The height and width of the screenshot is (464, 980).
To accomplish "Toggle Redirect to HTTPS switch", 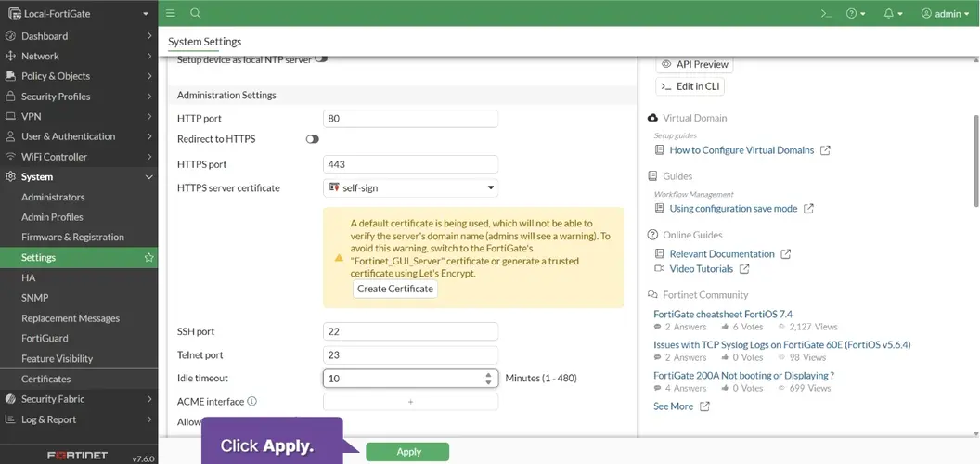I will point(313,139).
